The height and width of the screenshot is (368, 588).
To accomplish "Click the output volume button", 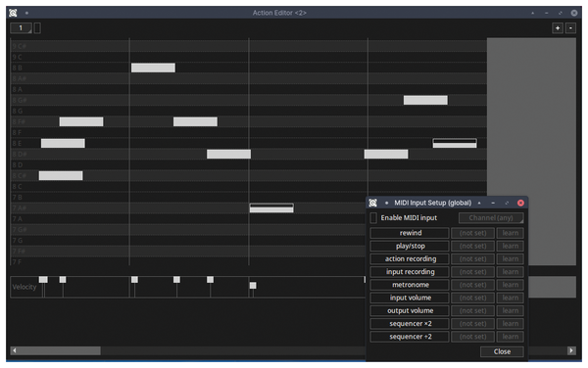I will tap(410, 310).
